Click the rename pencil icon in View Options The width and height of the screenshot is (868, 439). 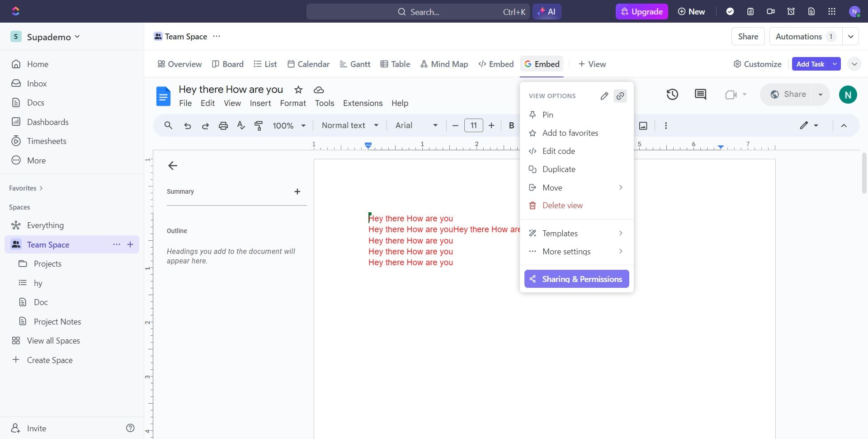pos(604,96)
